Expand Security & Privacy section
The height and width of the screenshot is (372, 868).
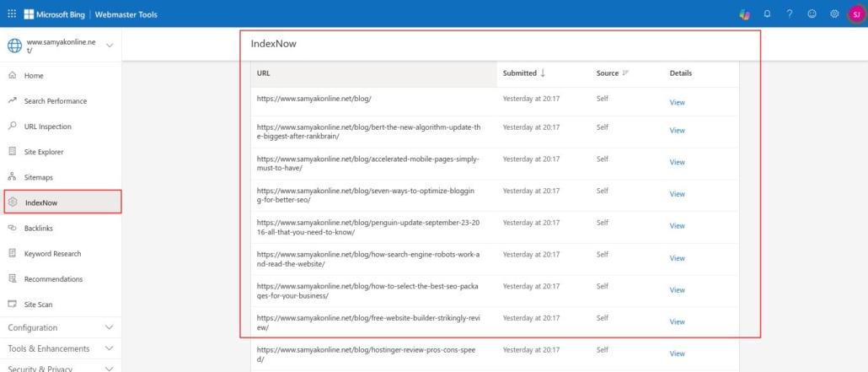[x=61, y=368]
